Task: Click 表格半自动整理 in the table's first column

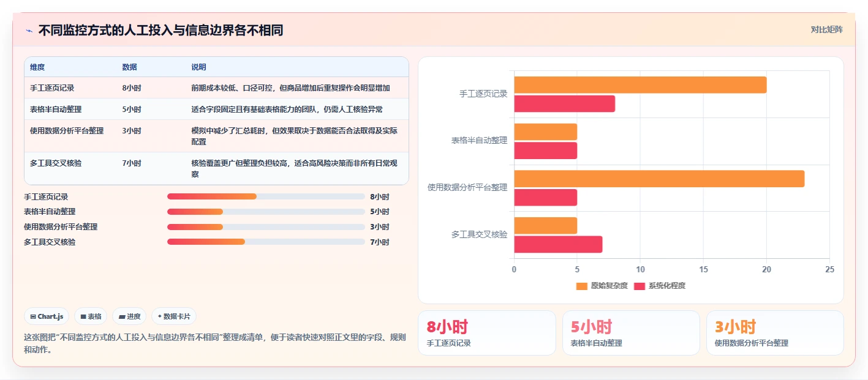Action: coord(56,110)
